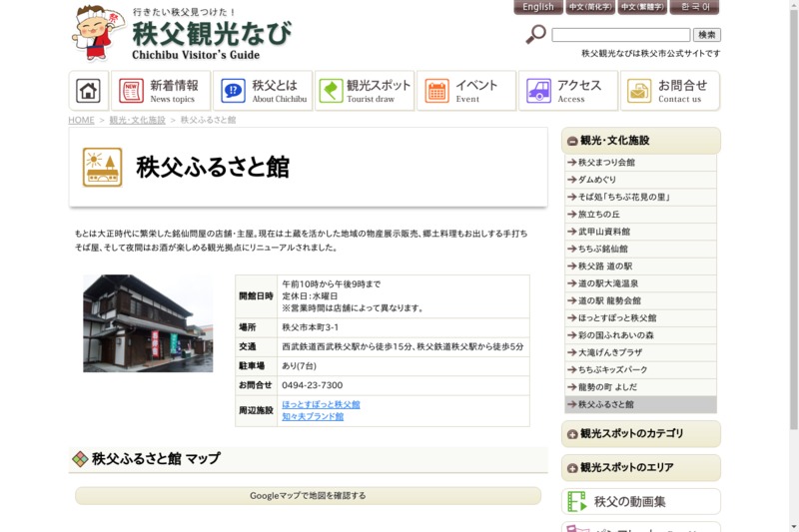
Task: Click the 秩父ふるさと館 building photo
Action: click(148, 323)
